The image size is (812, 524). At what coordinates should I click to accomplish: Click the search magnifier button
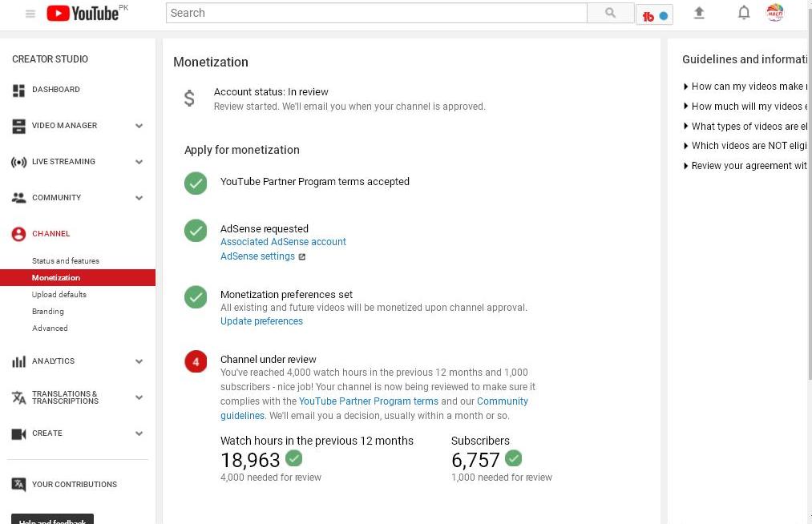pos(610,13)
